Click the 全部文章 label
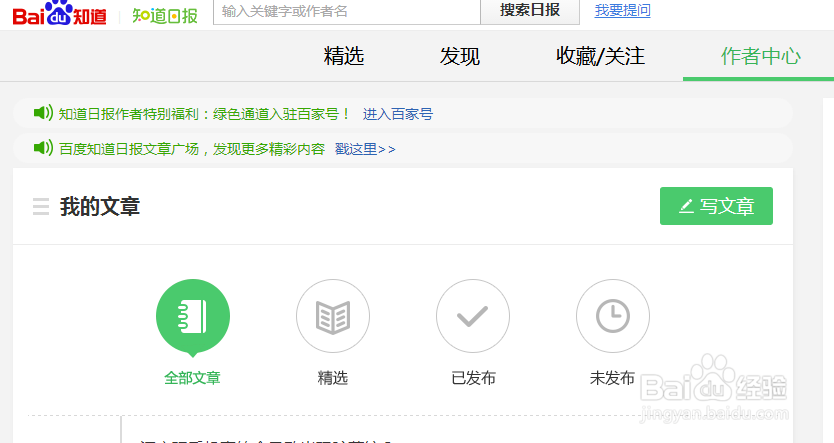 point(193,378)
